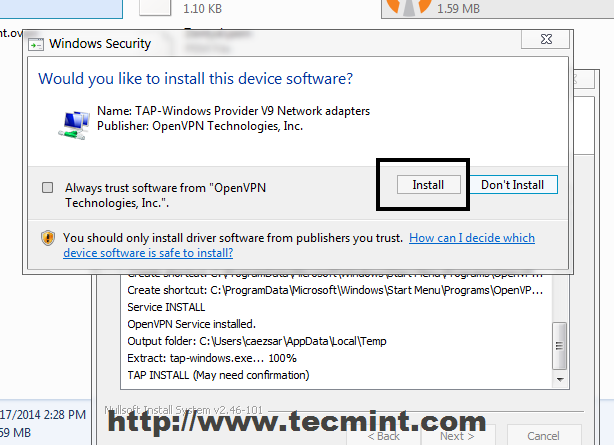The height and width of the screenshot is (445, 614).
Task: Click the Name: TAP-Windows Provider V9 text
Action: 233,111
